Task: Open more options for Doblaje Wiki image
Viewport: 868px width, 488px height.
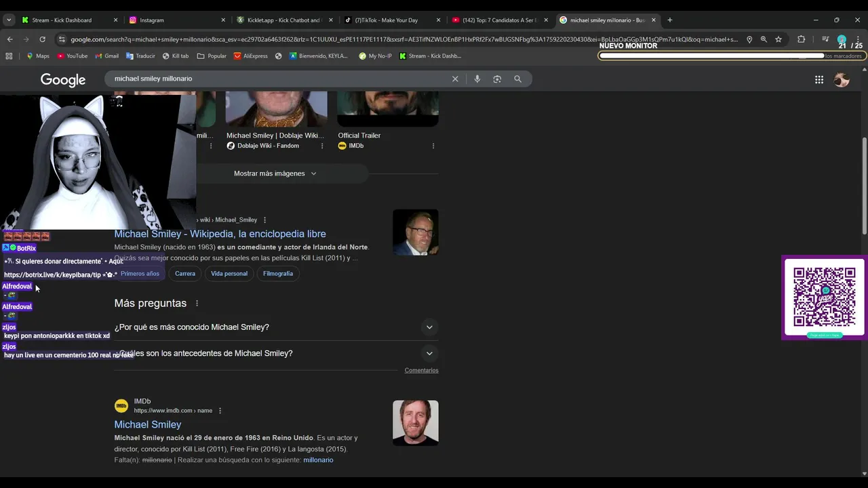Action: 322,146
